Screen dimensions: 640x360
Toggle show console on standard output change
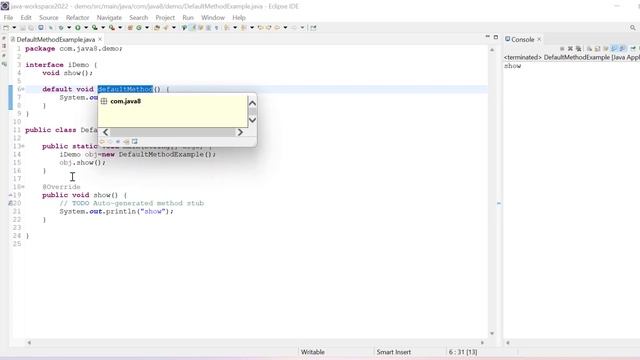coord(614,49)
